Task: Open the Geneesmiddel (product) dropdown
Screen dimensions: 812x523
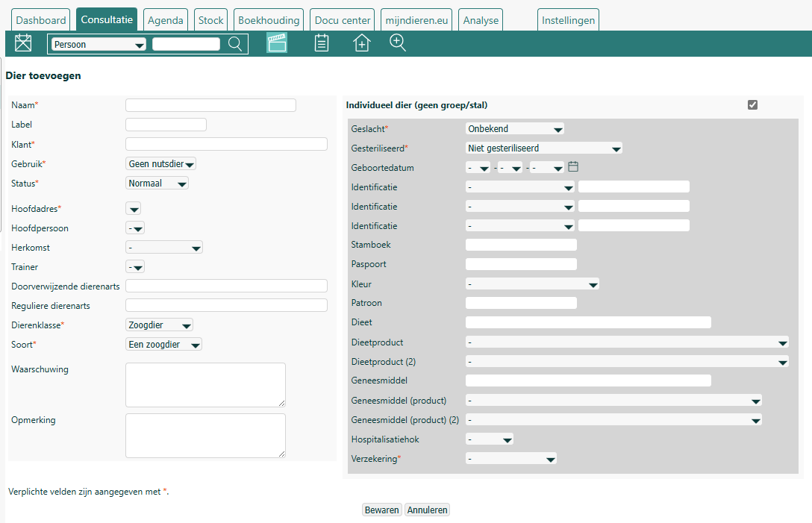Action: tap(613, 401)
